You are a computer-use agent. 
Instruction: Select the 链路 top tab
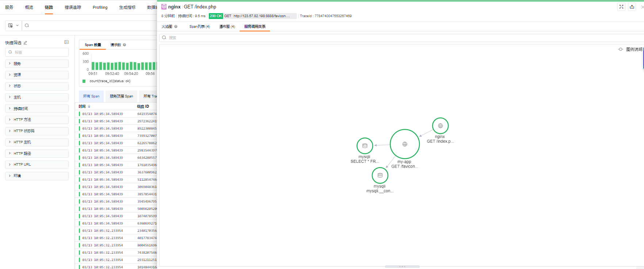point(49,7)
